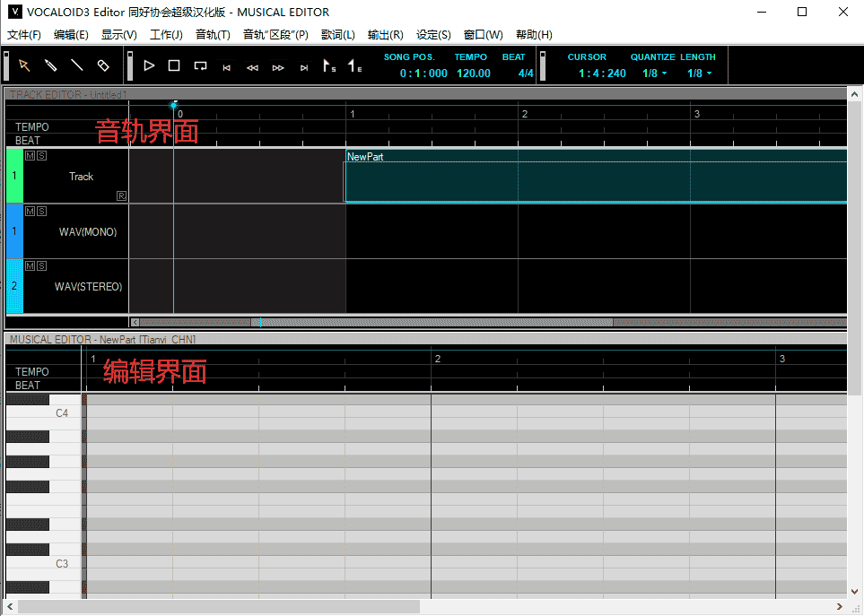Click the end marker flag icon
Screen dimensions: 864x616
pos(355,66)
